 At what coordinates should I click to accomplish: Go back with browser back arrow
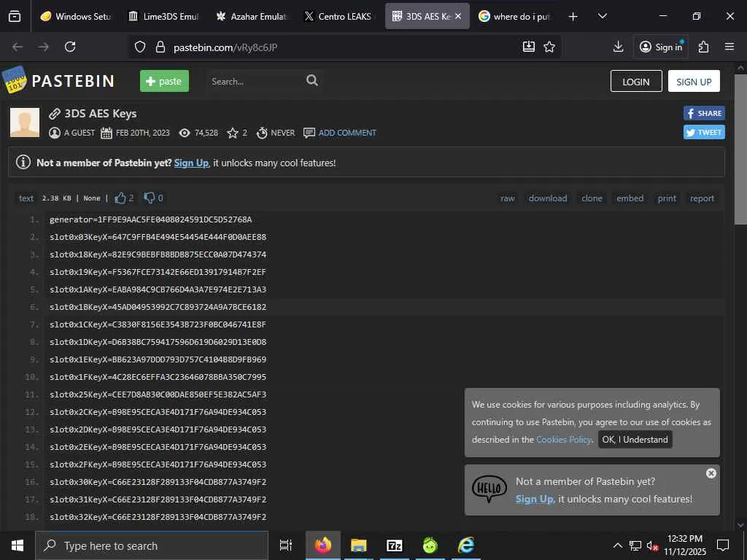click(18, 47)
